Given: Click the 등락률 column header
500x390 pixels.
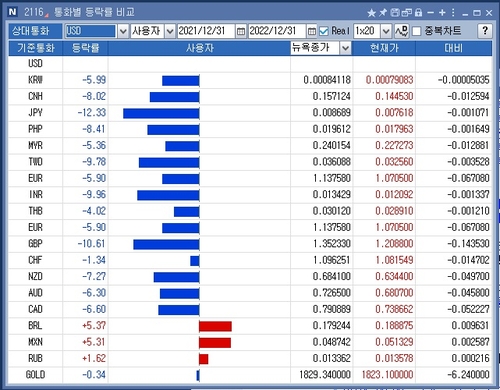Looking at the screenshot, I should click(85, 48).
